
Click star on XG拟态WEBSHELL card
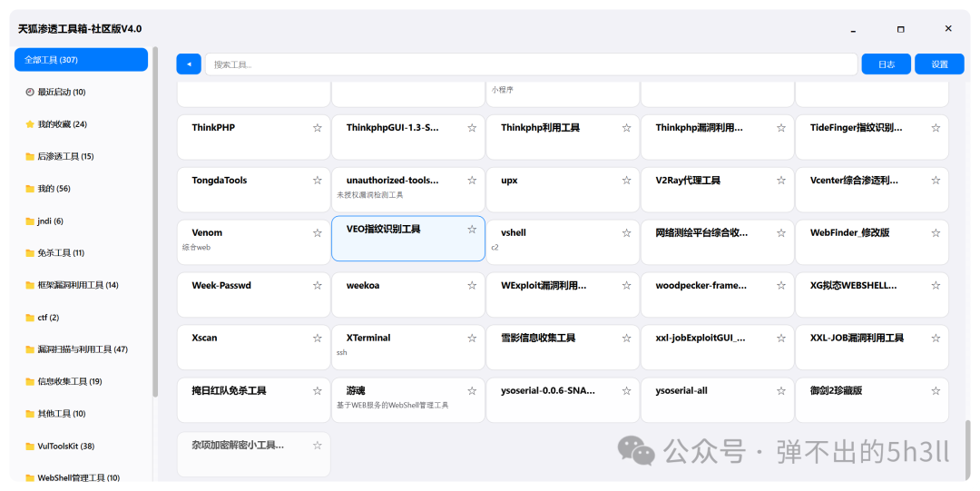[x=936, y=286]
